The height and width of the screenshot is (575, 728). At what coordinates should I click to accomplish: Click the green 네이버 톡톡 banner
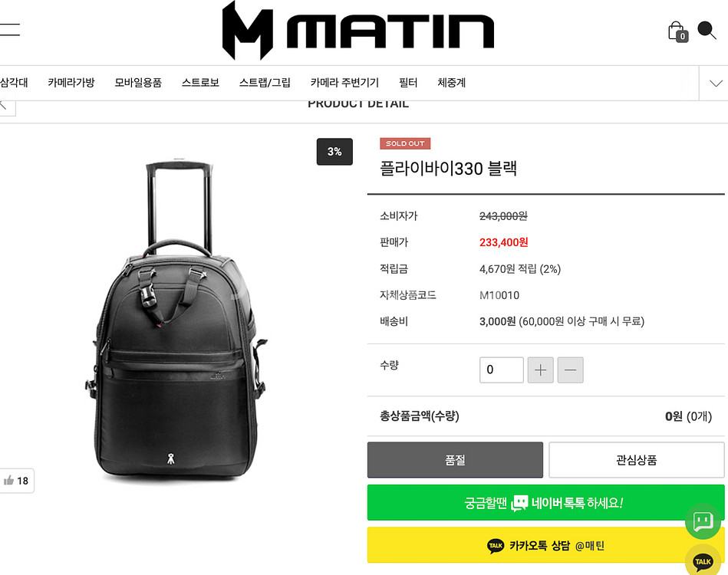(545, 503)
